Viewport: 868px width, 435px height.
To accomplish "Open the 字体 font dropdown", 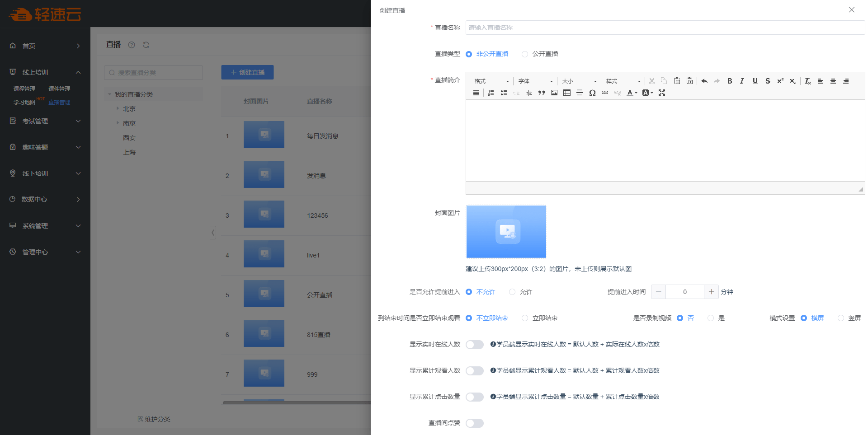I will (535, 81).
